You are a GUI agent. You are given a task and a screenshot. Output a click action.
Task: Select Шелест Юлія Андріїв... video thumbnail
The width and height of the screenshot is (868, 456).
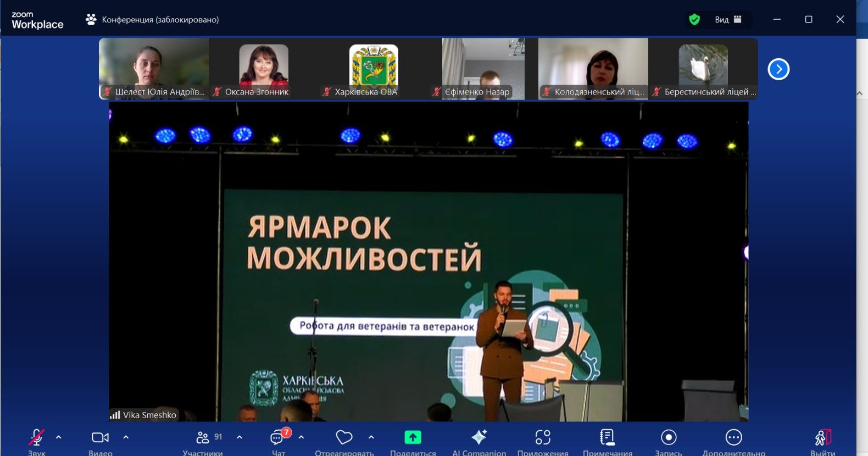(x=154, y=69)
